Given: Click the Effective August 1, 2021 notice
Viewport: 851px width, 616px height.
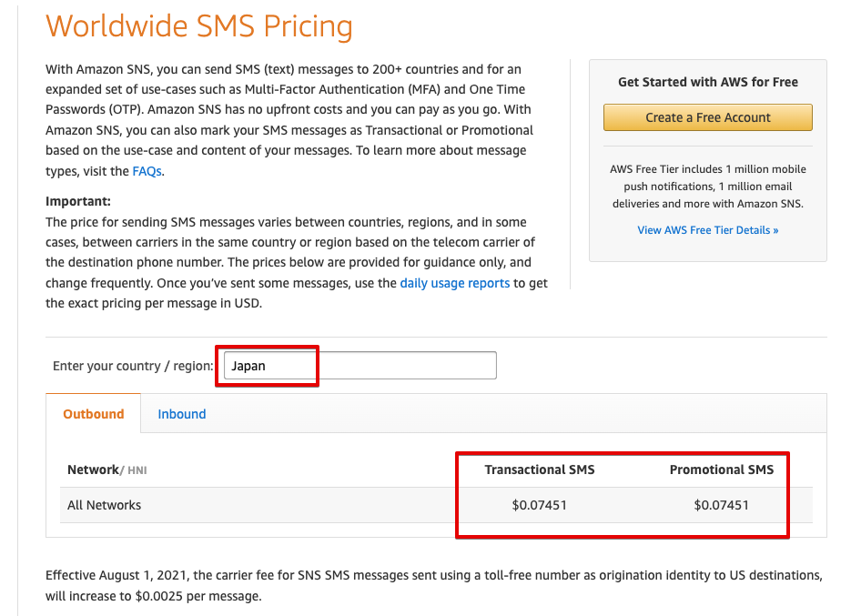Looking at the screenshot, I should pos(434,586).
